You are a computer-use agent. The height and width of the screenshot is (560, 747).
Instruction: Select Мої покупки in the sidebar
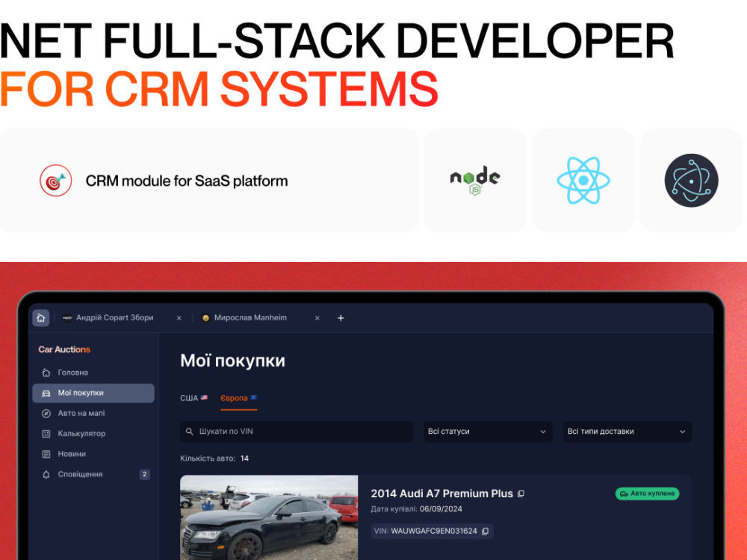click(x=93, y=393)
